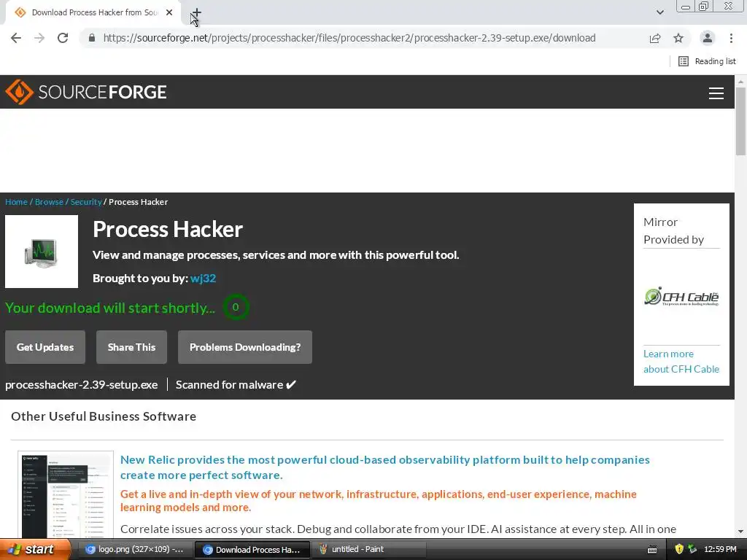Switch to untitled - Paint taskbar window
The height and width of the screenshot is (560, 747).
coord(368,550)
